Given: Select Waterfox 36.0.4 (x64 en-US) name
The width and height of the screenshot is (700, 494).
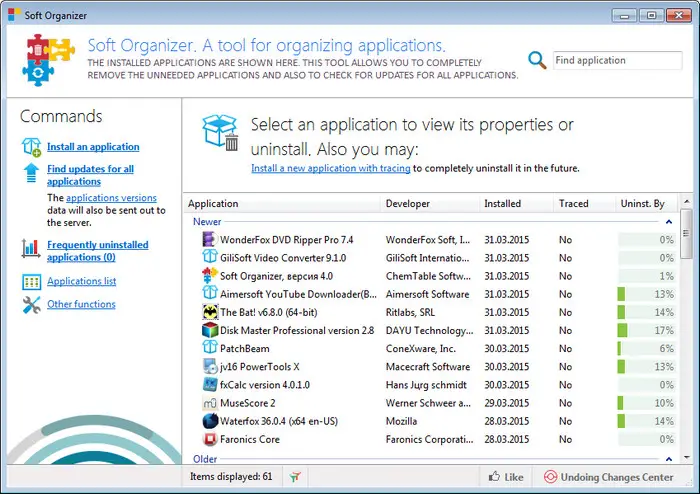Looking at the screenshot, I should (x=279, y=421).
